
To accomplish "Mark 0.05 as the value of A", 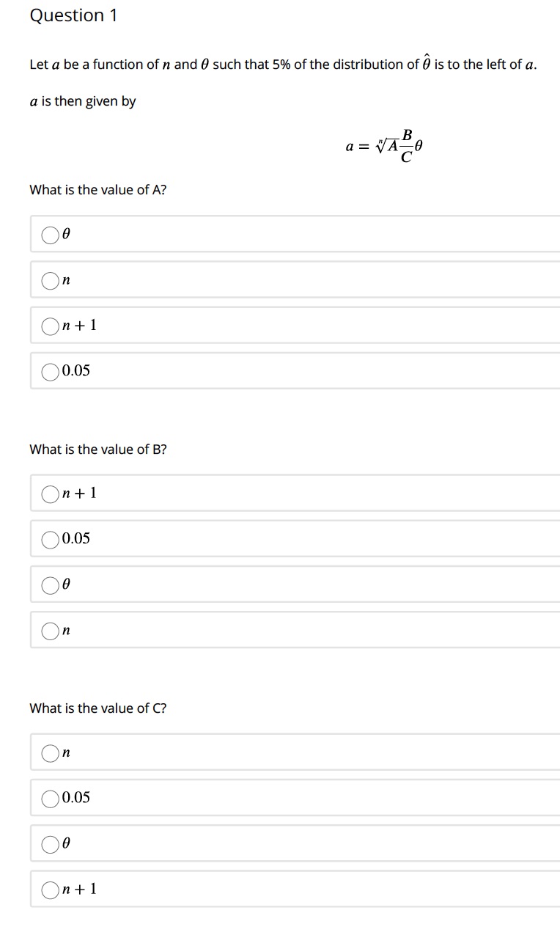I will coord(50,371).
